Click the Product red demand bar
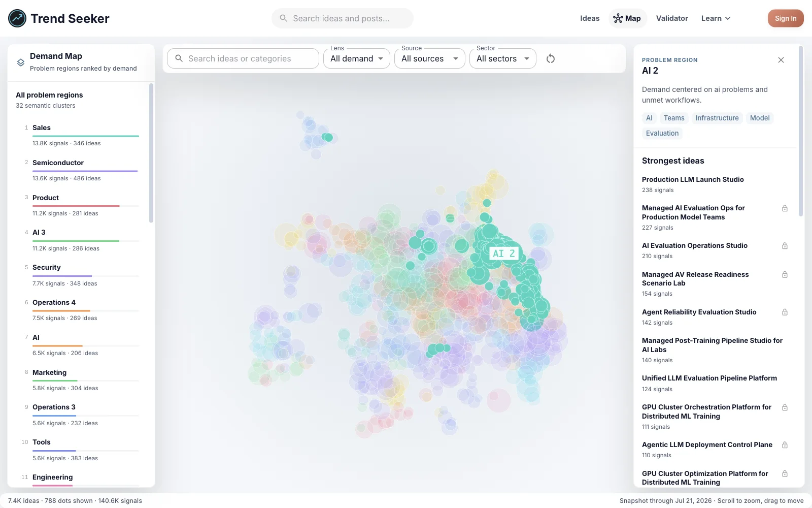 click(76, 206)
